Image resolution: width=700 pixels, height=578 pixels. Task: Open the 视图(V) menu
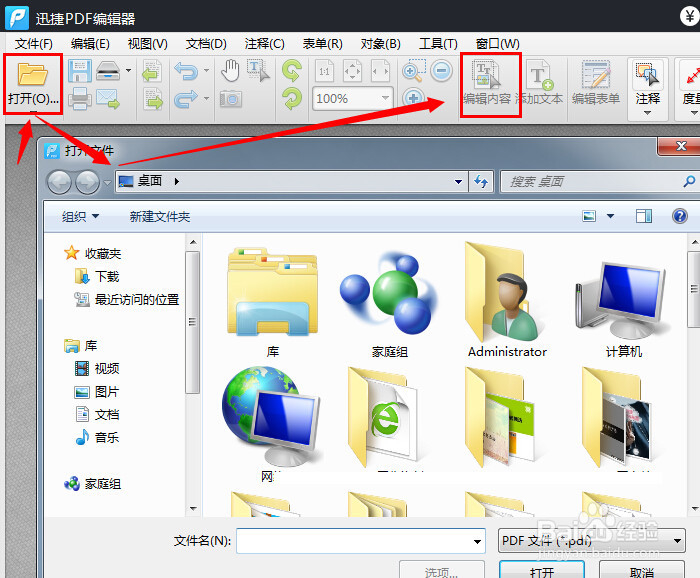point(147,44)
